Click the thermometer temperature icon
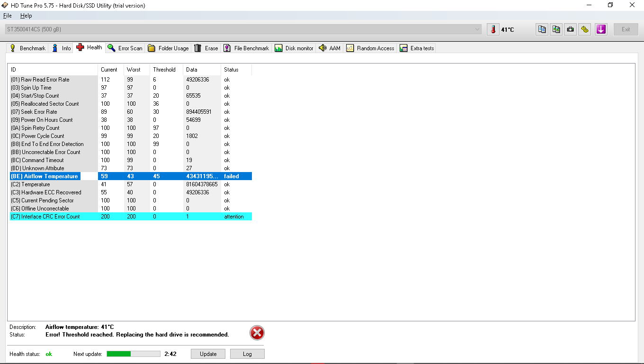 pyautogui.click(x=493, y=29)
